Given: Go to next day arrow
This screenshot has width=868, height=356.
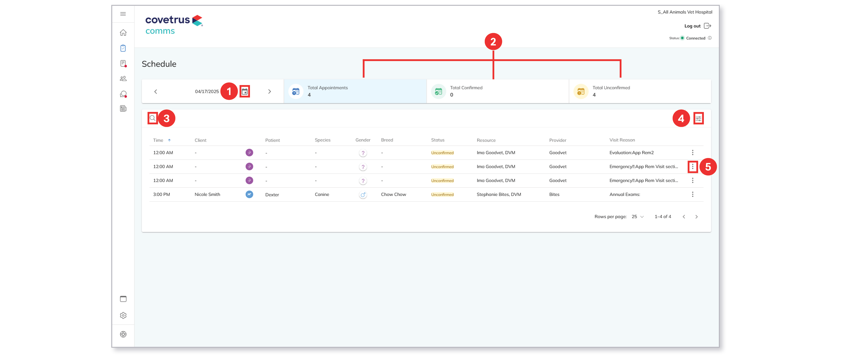Looking at the screenshot, I should (269, 91).
